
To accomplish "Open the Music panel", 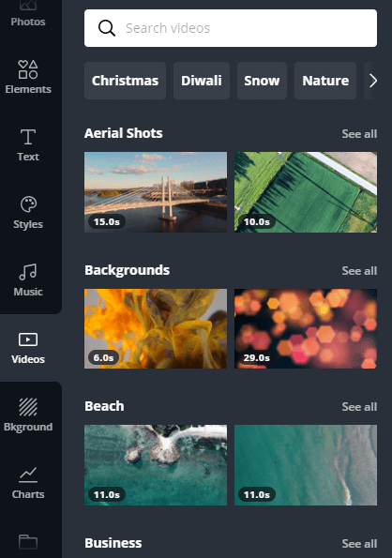I will click(x=28, y=280).
